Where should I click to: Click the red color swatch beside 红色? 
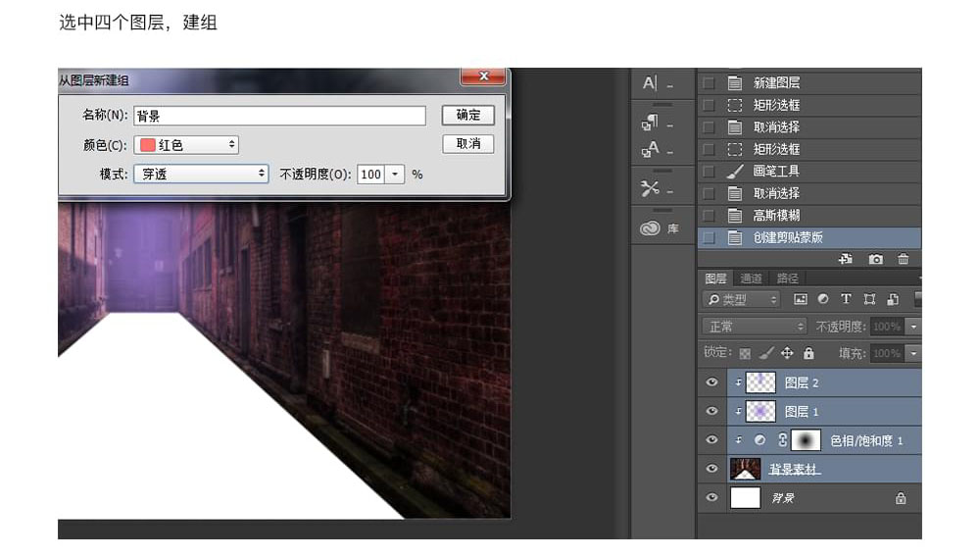(x=148, y=145)
